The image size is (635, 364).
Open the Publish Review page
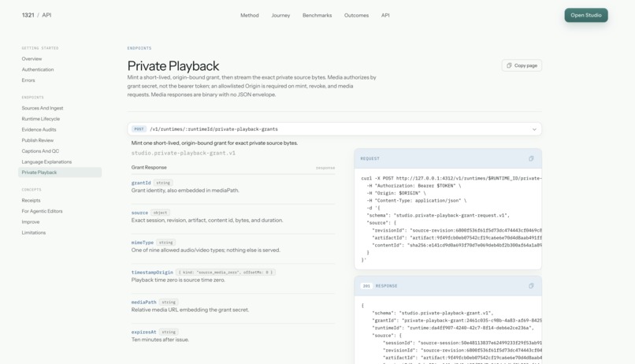[x=38, y=140]
